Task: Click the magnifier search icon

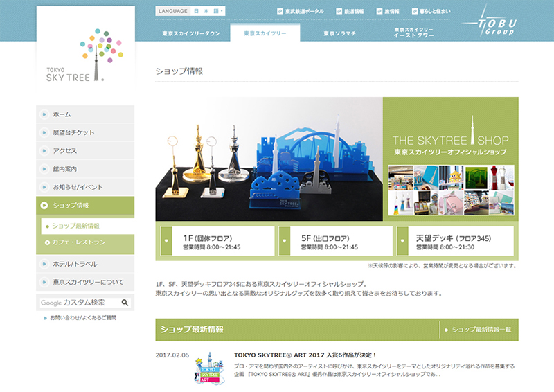Action: pyautogui.click(x=125, y=303)
